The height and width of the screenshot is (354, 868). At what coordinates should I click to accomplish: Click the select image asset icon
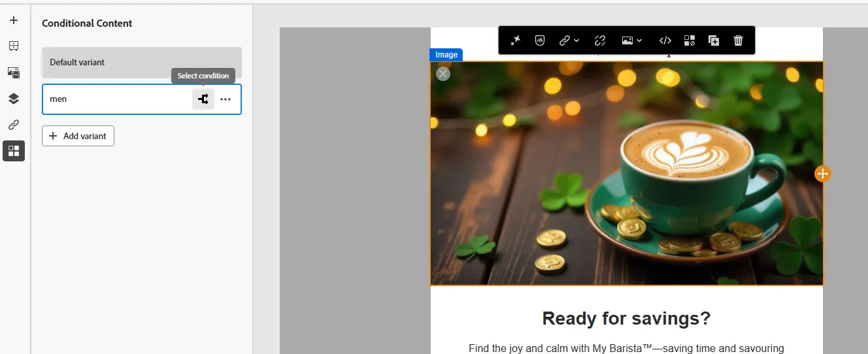[627, 40]
